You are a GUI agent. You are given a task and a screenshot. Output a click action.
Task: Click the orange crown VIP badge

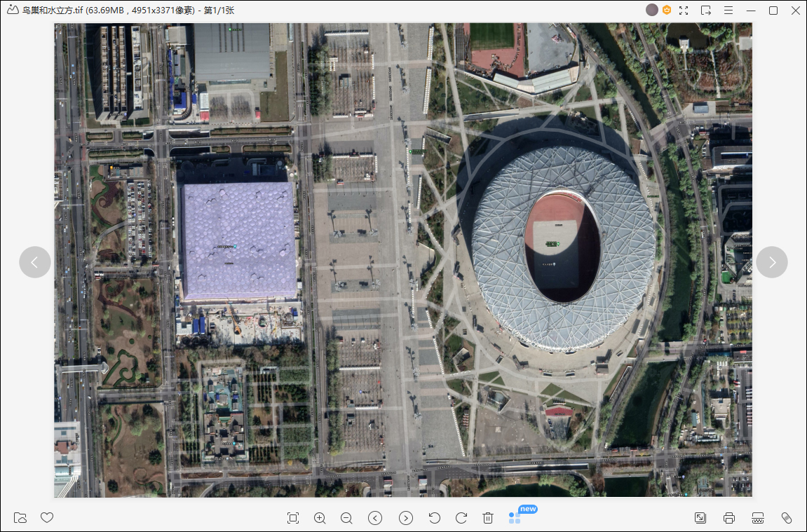[x=667, y=10]
